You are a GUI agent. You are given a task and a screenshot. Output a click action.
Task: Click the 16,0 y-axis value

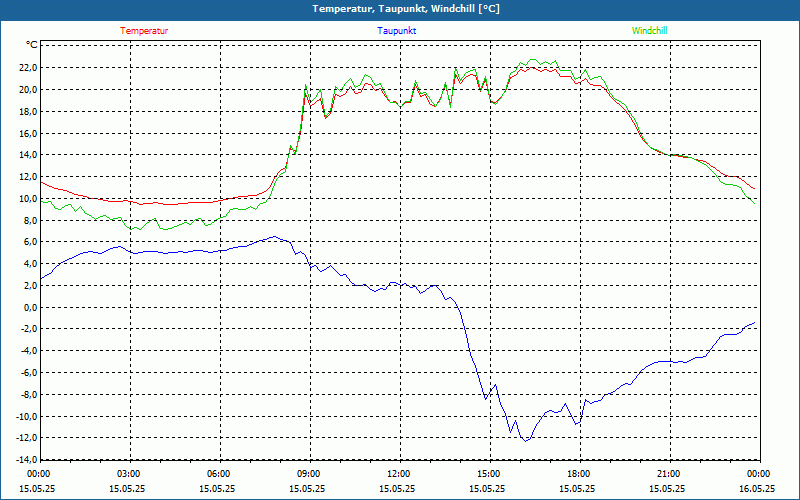coord(28,134)
